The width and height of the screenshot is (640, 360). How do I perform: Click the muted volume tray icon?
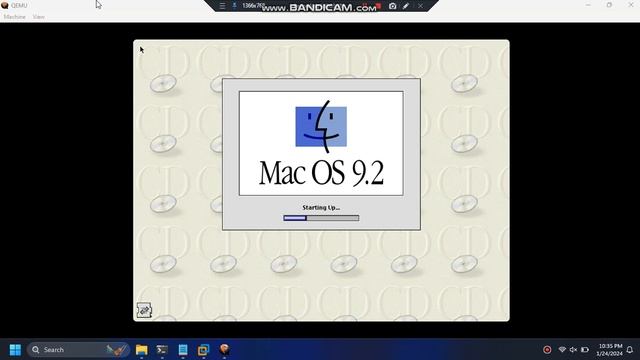click(573, 350)
